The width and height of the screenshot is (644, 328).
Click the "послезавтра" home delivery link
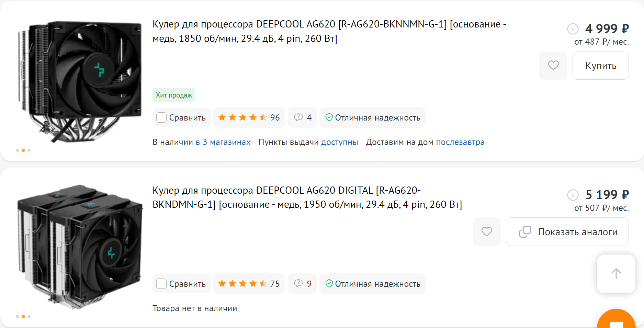(460, 142)
